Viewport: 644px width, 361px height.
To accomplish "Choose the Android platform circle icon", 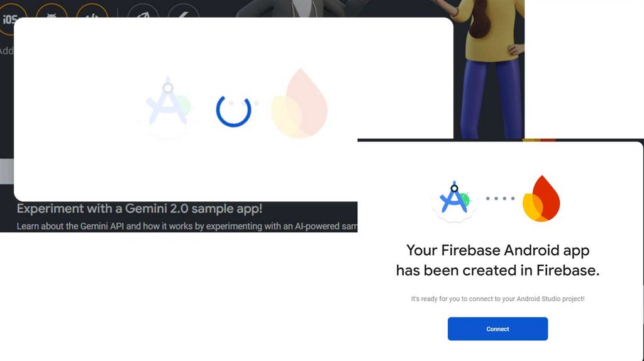I will pos(52,11).
